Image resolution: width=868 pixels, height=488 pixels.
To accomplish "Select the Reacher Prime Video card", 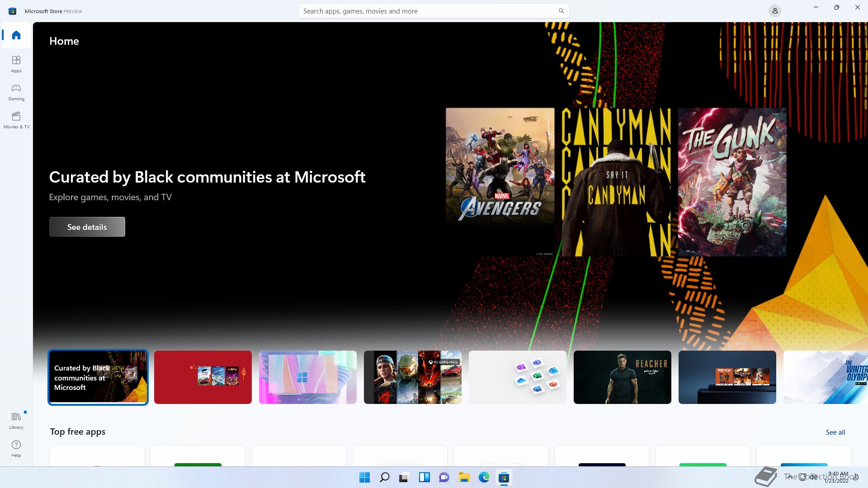I will click(x=623, y=377).
